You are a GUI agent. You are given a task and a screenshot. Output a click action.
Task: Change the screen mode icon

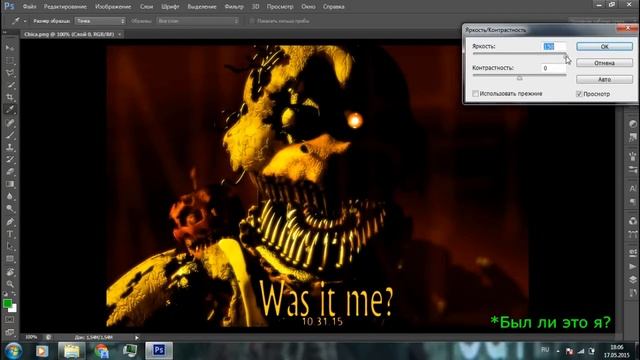[x=10, y=331]
